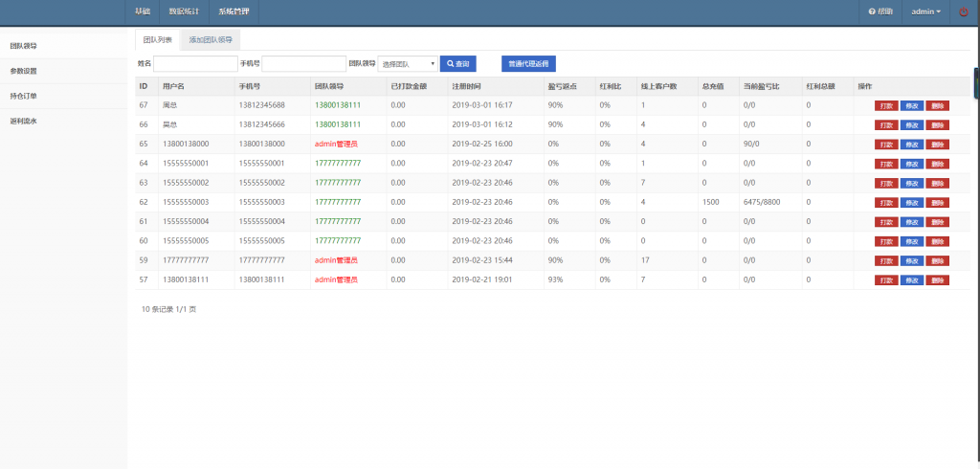Click the magnifier 查询 search button
Screen dimensions: 980x469
(457, 63)
